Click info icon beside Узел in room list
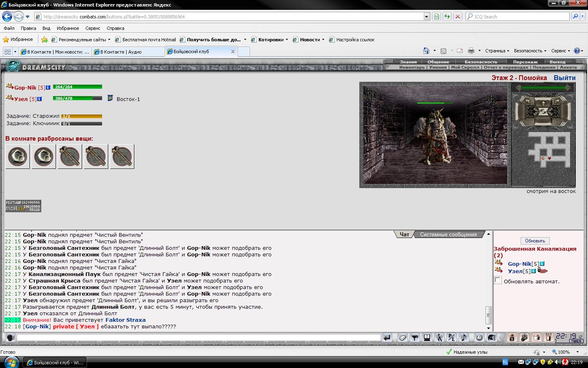The height and width of the screenshot is (368, 588). pyautogui.click(x=533, y=271)
